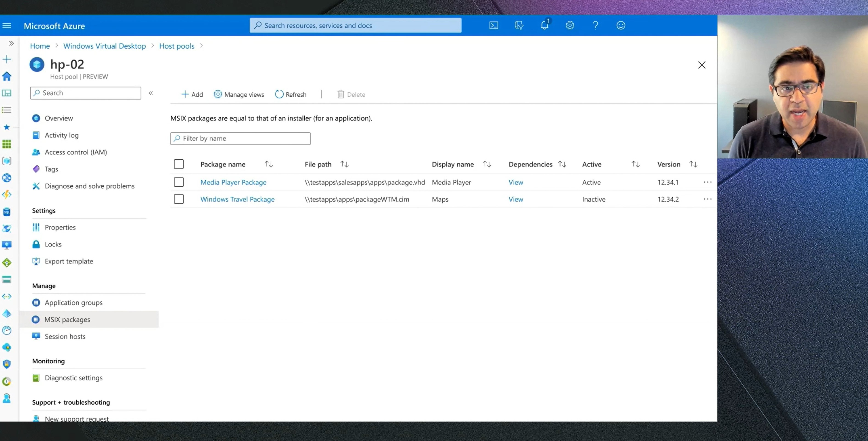Go to Windows Virtual Desktop breadcrumb

(x=104, y=46)
